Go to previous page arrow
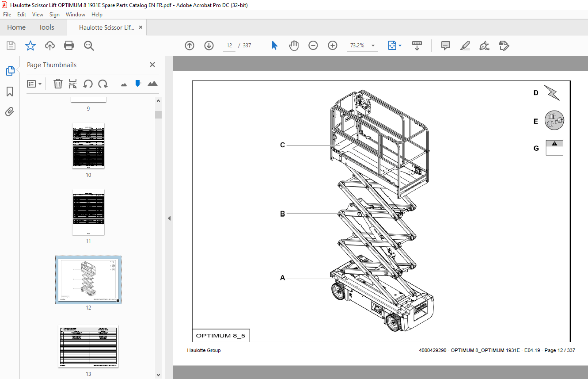Viewport: 588px width, 379px height. [190, 46]
